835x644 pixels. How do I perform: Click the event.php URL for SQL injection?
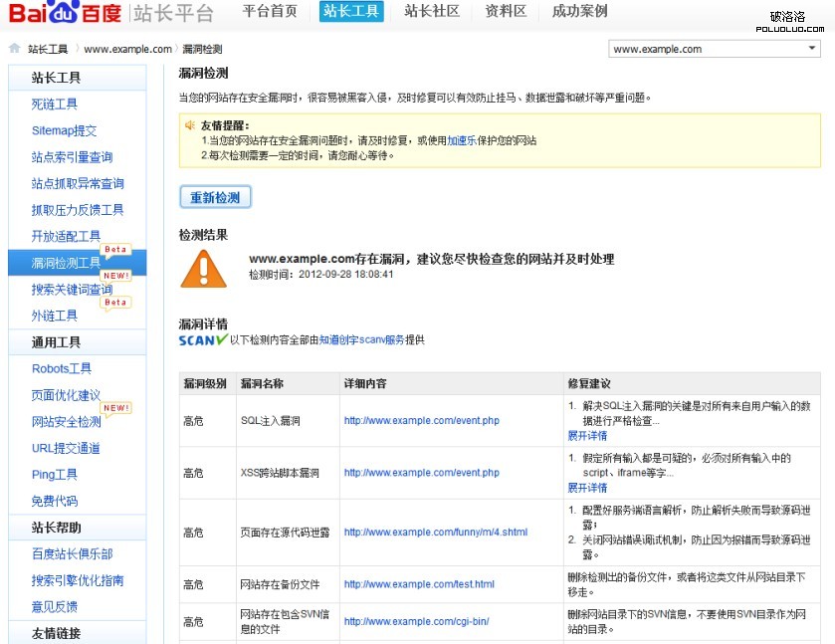(421, 421)
